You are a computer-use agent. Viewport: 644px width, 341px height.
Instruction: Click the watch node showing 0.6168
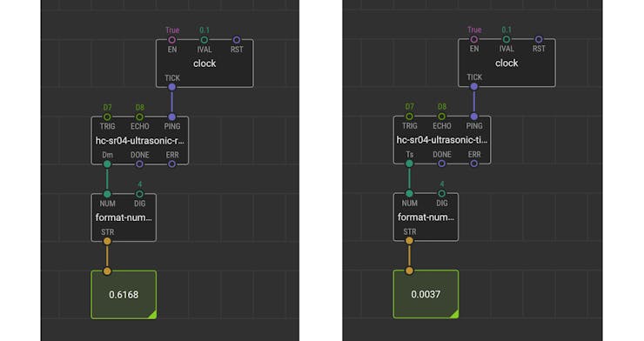tap(124, 295)
